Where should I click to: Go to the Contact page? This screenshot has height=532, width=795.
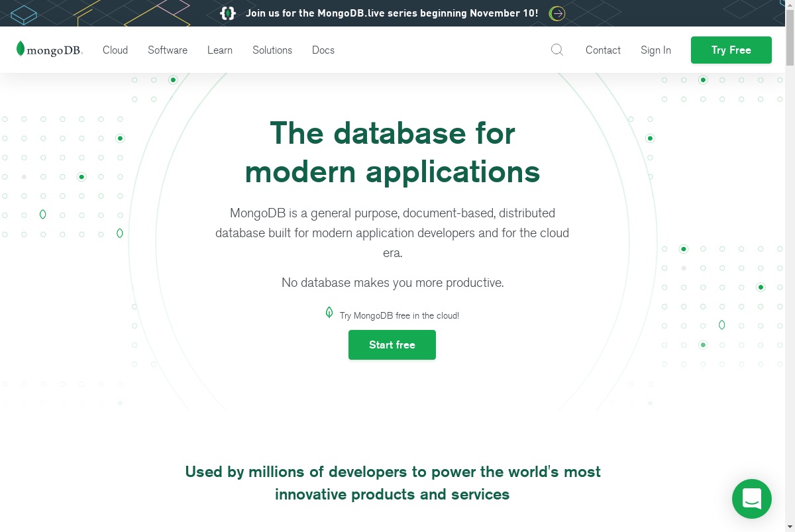(x=603, y=50)
